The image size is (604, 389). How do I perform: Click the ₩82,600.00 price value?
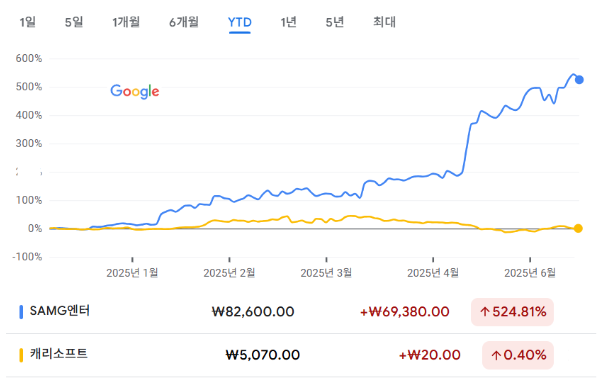253,312
